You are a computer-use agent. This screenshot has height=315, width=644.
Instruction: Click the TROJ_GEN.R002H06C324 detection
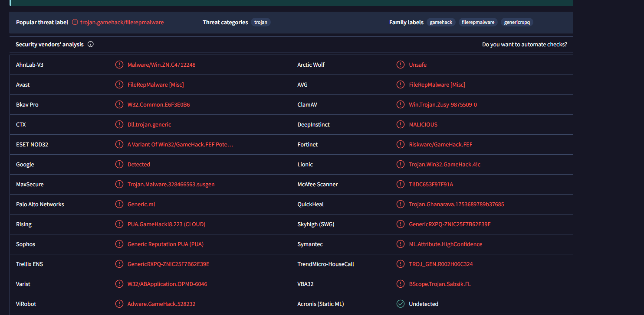tap(441, 264)
